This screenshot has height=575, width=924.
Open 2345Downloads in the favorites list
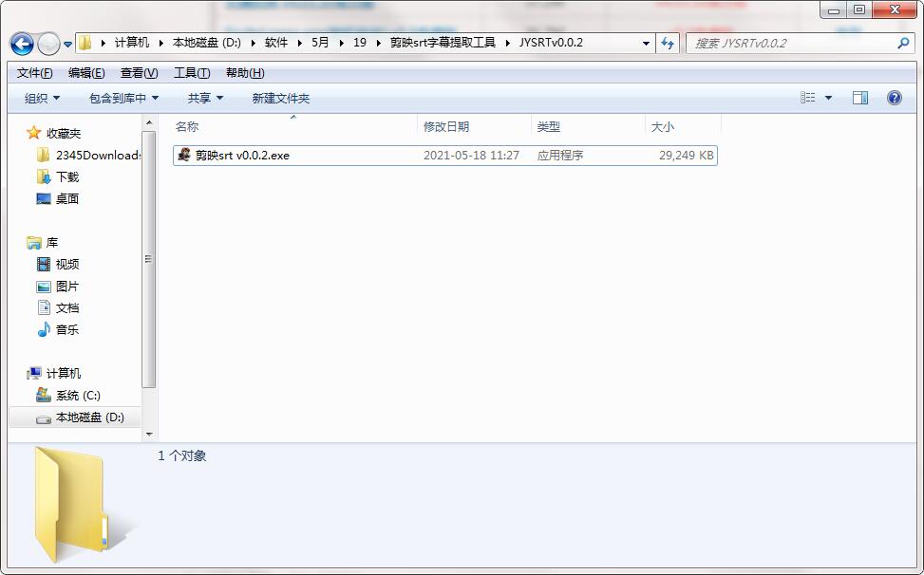97,156
